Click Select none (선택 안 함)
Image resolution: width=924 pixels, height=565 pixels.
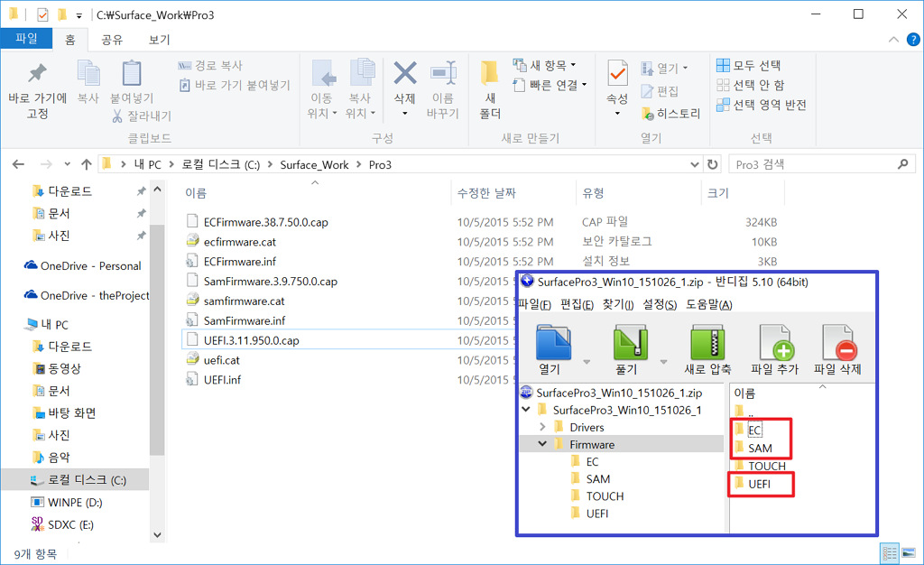pos(750,85)
